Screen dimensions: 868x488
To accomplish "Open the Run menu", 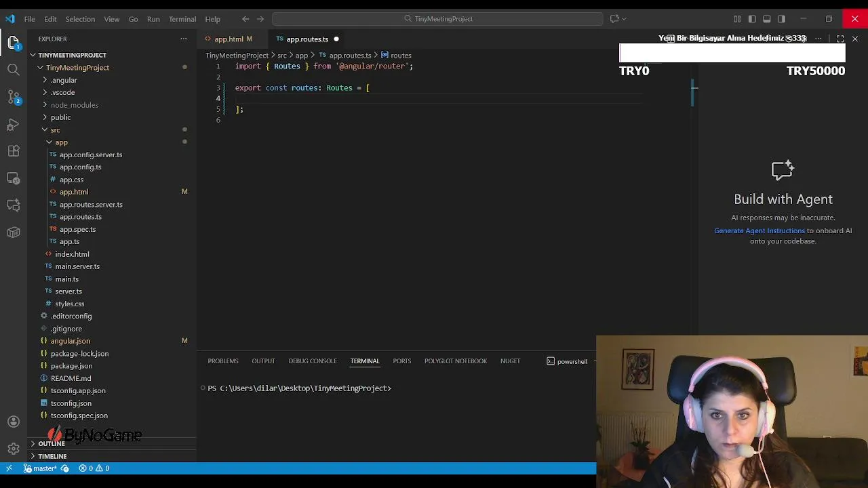I will coord(153,19).
